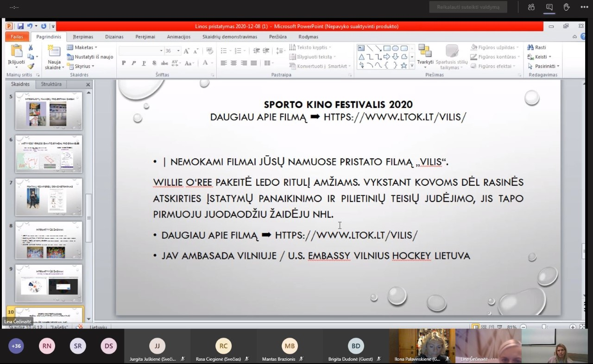Open the Teams meeting chat icon
593x364 pixels.
tap(549, 7)
